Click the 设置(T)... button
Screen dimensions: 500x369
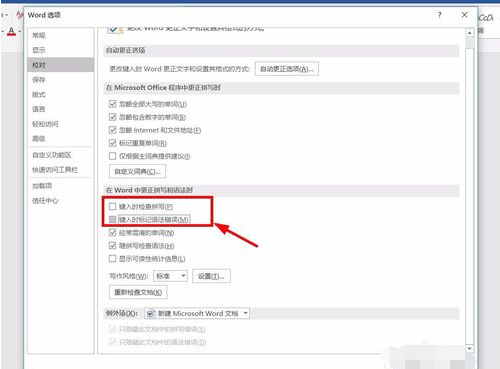pos(211,276)
